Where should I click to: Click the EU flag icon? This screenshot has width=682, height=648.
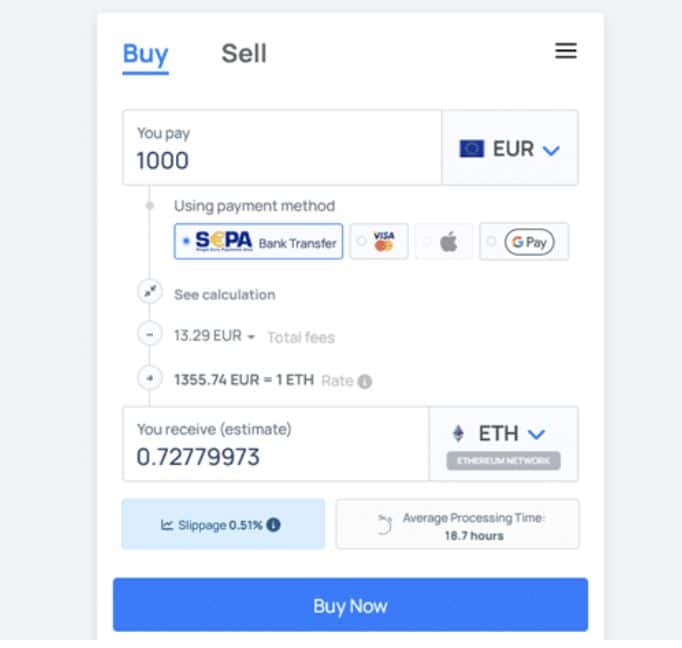[x=471, y=149]
